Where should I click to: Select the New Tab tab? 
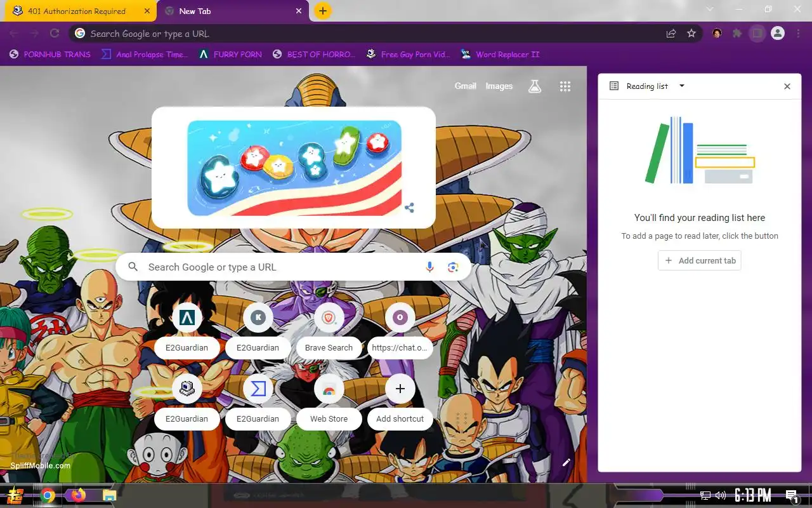[x=233, y=11]
